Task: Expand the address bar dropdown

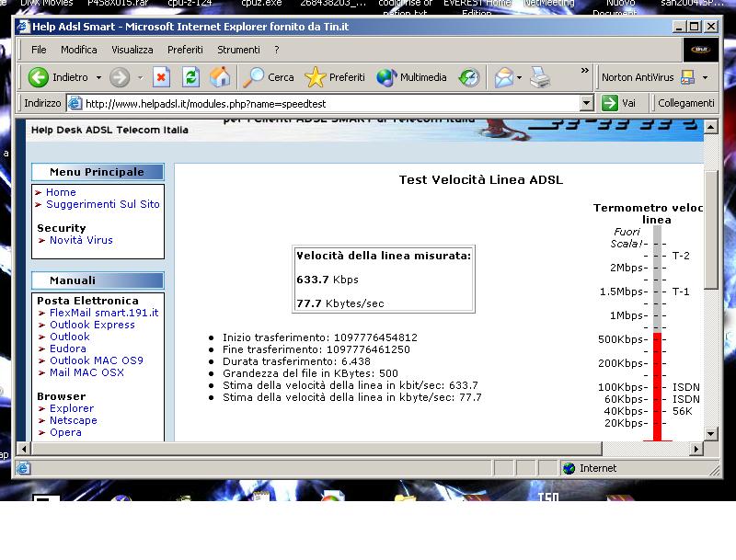Action: pyautogui.click(x=586, y=103)
